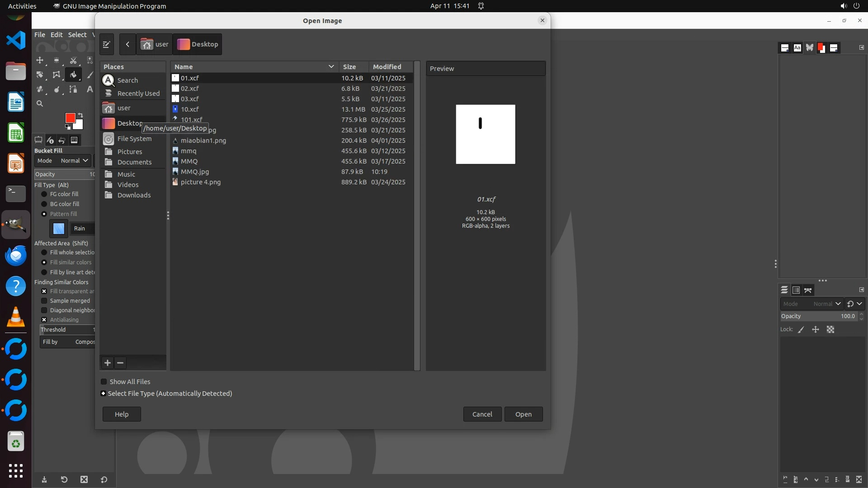Click the red foreground color swatch

tap(70, 118)
